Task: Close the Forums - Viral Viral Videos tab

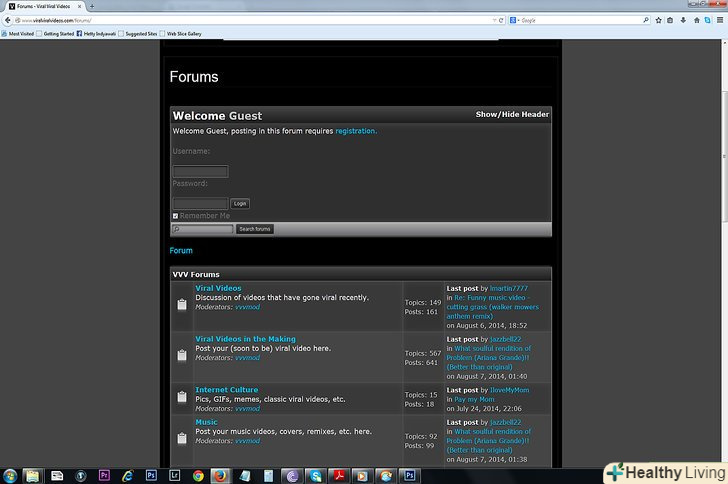Action: 79,7
